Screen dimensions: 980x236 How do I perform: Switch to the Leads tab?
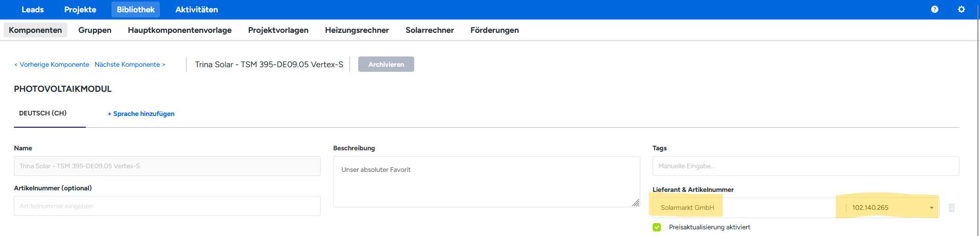coord(32,10)
